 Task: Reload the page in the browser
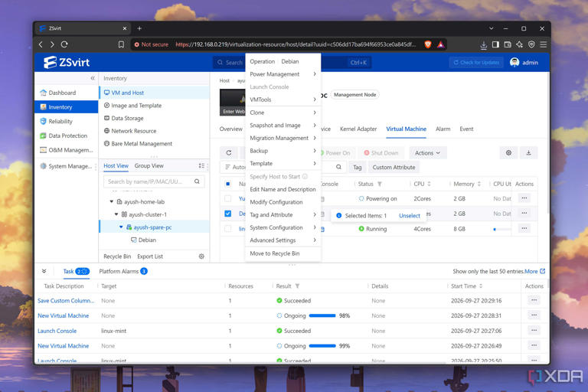pos(64,44)
